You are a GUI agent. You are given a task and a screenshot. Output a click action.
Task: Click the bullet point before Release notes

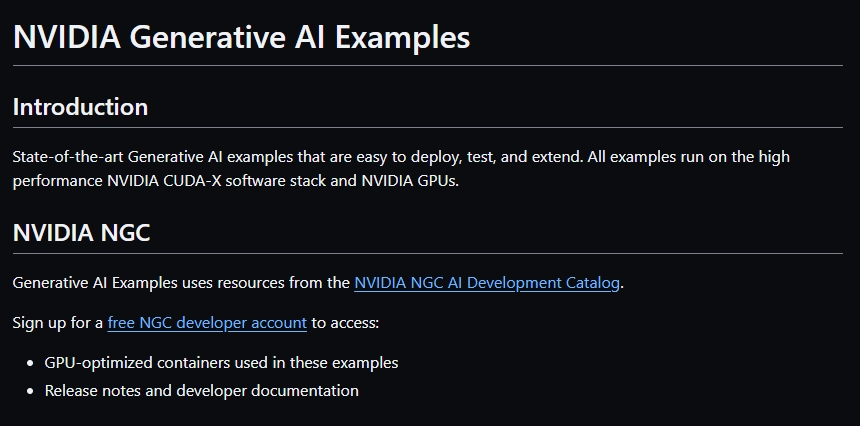pos(32,391)
